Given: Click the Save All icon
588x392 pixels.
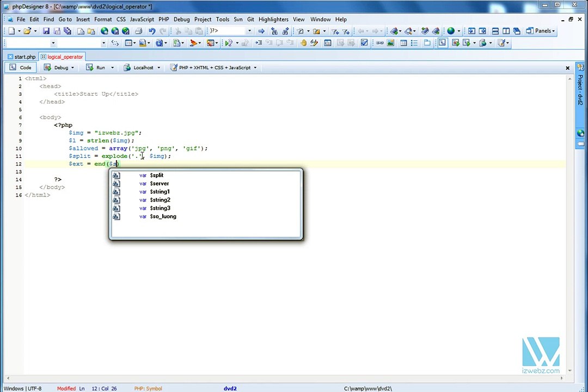Looking at the screenshot, I should pyautogui.click(x=68, y=31).
